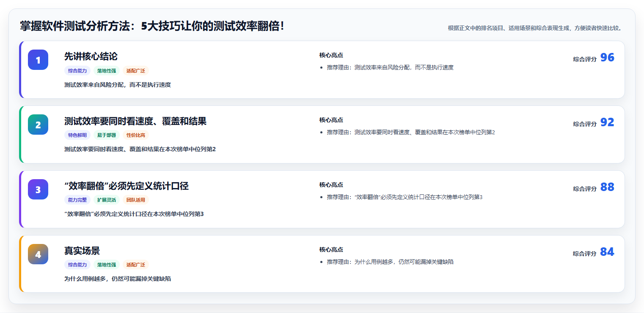This screenshot has width=644, height=313.
Task: Select the 易于部署 tag
Action: (x=107, y=135)
